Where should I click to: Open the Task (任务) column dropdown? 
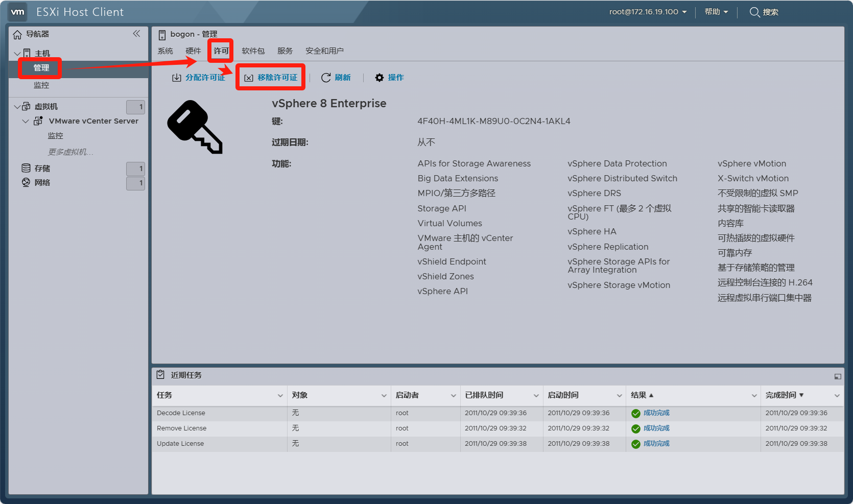280,396
